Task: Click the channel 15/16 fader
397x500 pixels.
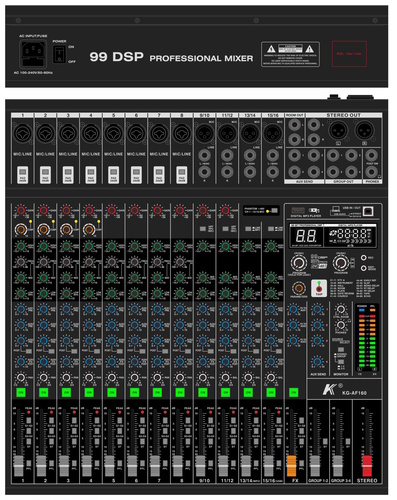Action: click(x=268, y=466)
